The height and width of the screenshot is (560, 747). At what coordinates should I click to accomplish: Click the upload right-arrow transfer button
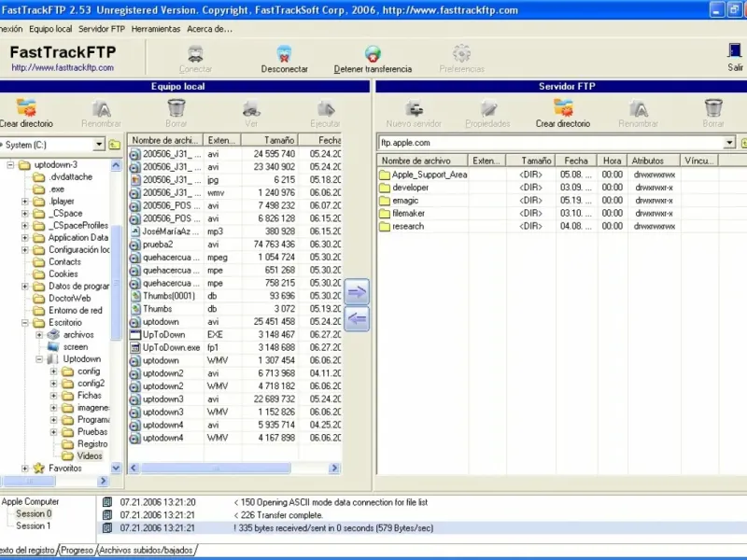click(x=357, y=291)
